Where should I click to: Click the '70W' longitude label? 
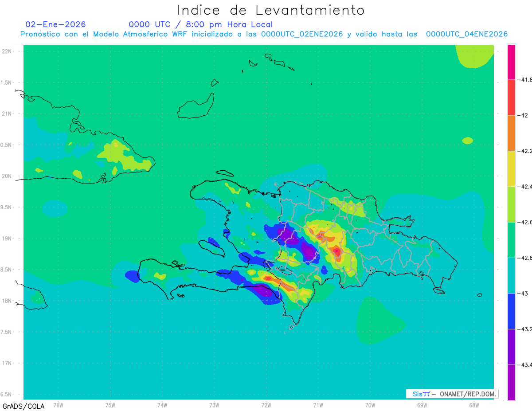(x=370, y=405)
